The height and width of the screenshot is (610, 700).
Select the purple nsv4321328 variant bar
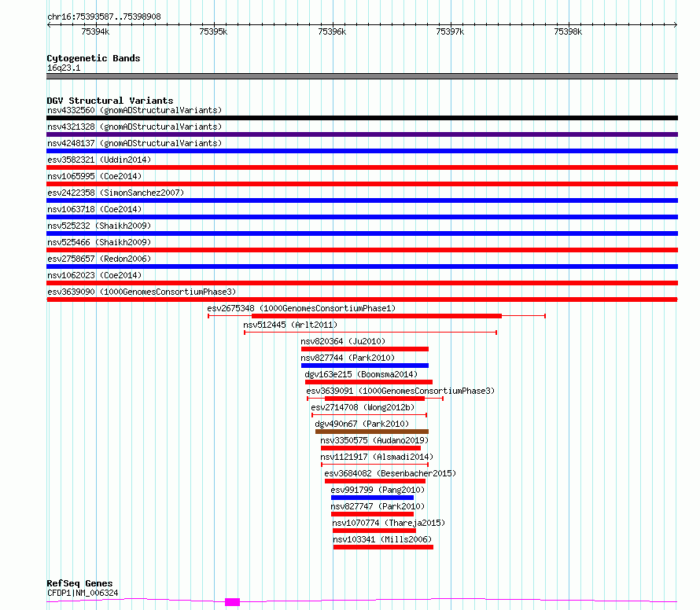pyautogui.click(x=362, y=134)
